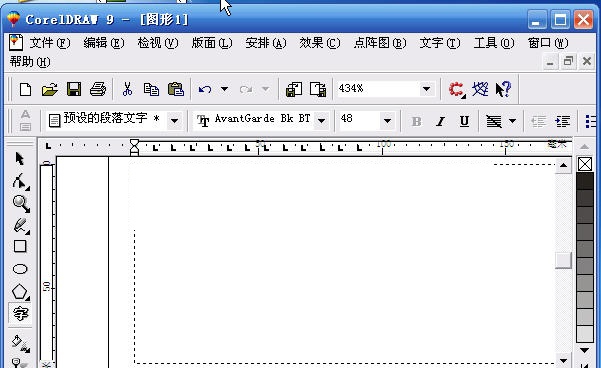Click the vertical scrollbar down arrow
This screenshot has height=368, width=601.
point(563,361)
